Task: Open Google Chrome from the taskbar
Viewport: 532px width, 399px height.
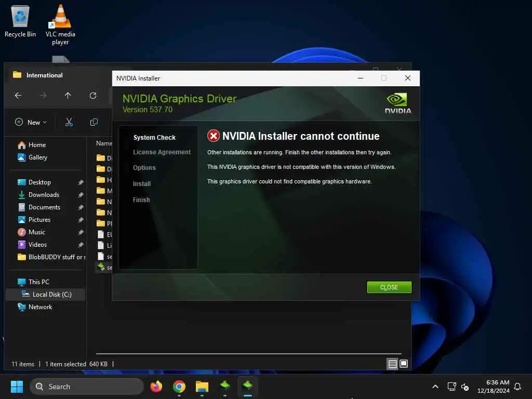Action: (x=179, y=387)
